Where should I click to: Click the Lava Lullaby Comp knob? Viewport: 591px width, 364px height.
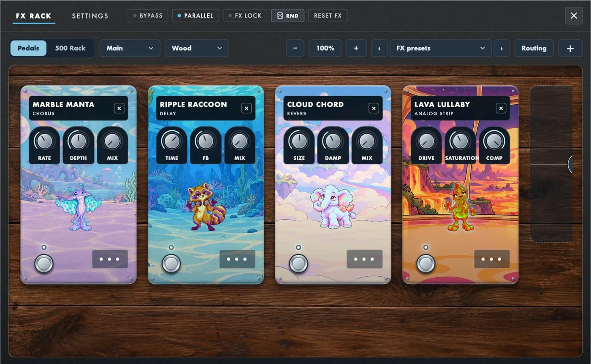pos(494,141)
